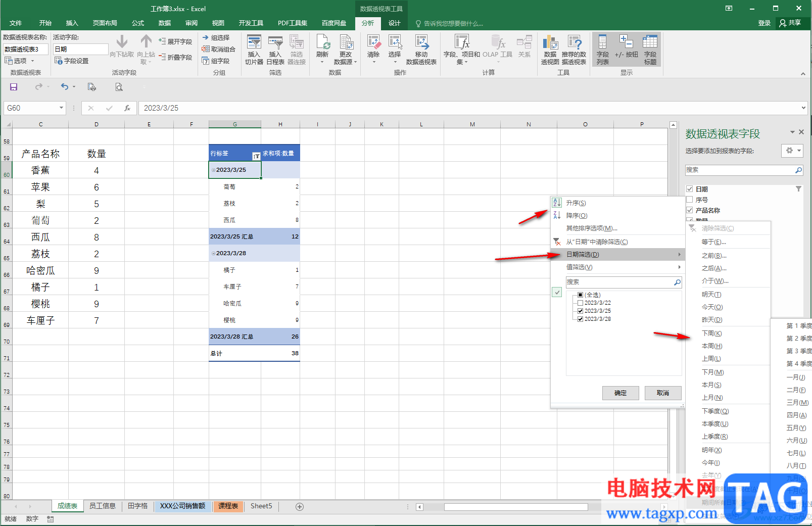This screenshot has height=526, width=812.
Task: Open Fields, Items and Sets
Action: [x=462, y=50]
